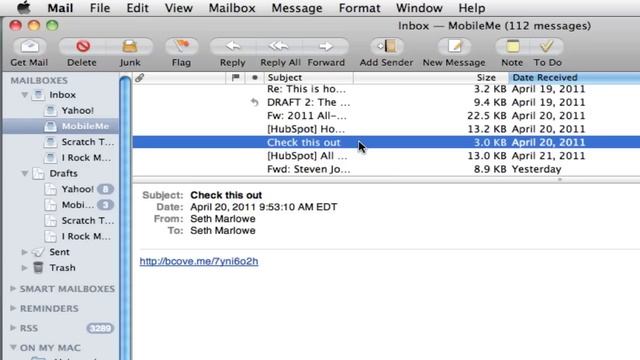This screenshot has height=360, width=640.
Task: Mark message as Junk from toolbar
Action: pos(130,46)
